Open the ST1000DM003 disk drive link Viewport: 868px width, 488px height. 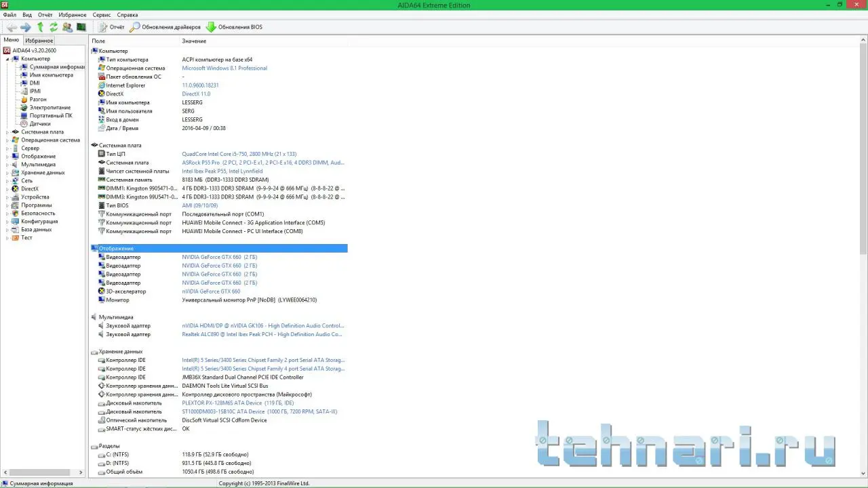(x=260, y=411)
